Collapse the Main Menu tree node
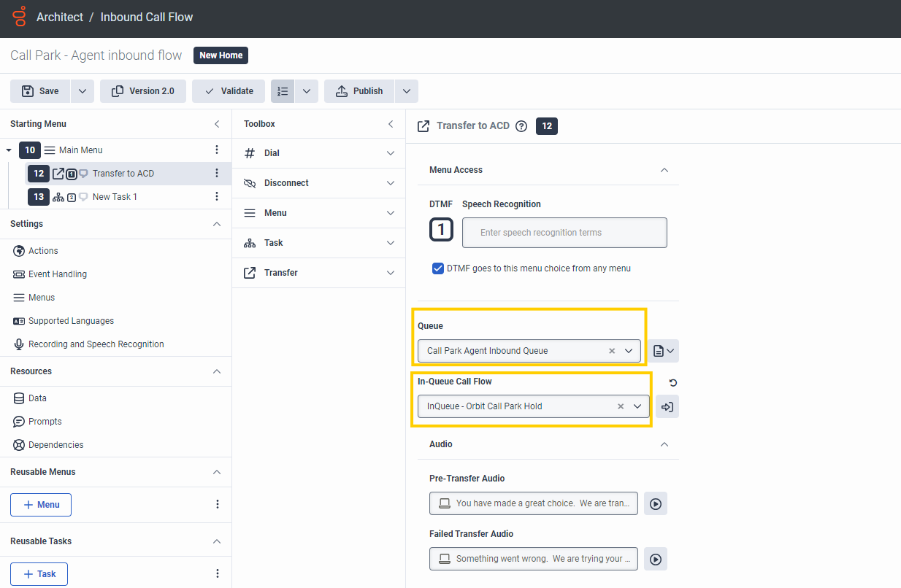901x588 pixels. 9,150
